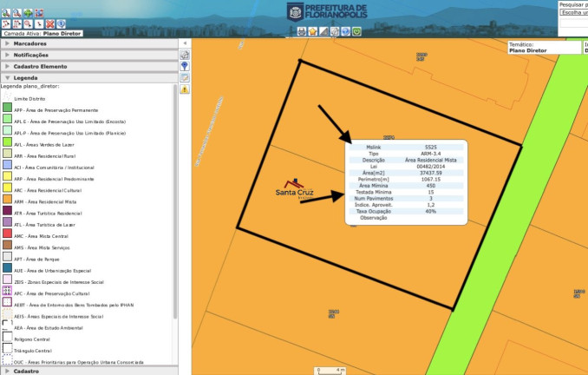Click the blue help globe icon
588x375 pixels.
(346, 31)
